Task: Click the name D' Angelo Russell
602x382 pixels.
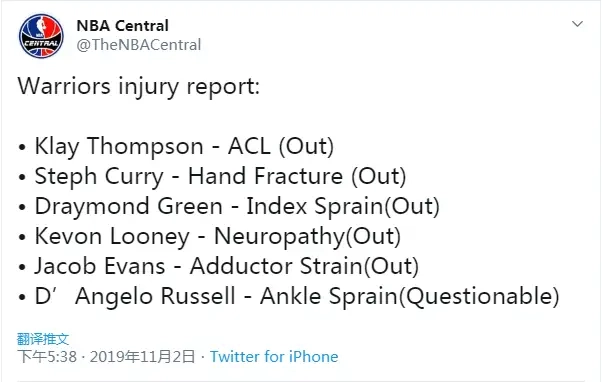Action: [x=135, y=296]
